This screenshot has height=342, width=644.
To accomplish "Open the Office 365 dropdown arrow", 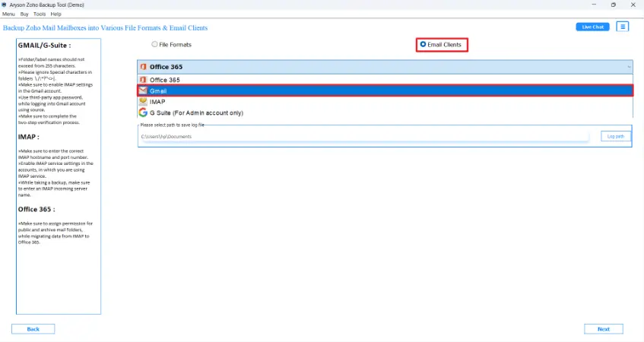I will [629, 67].
